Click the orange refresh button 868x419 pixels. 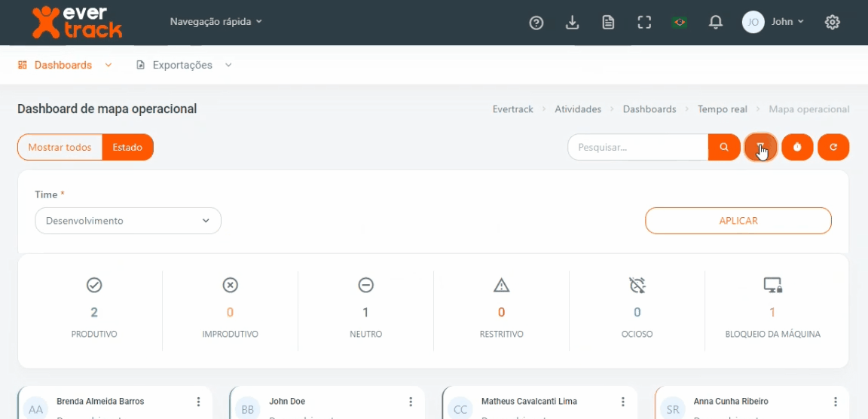pyautogui.click(x=833, y=147)
